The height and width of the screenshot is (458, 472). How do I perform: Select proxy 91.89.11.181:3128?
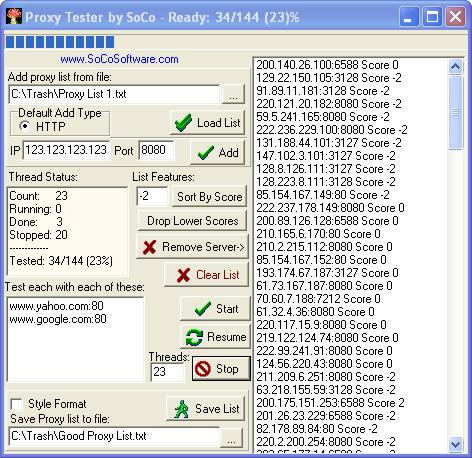point(323,91)
